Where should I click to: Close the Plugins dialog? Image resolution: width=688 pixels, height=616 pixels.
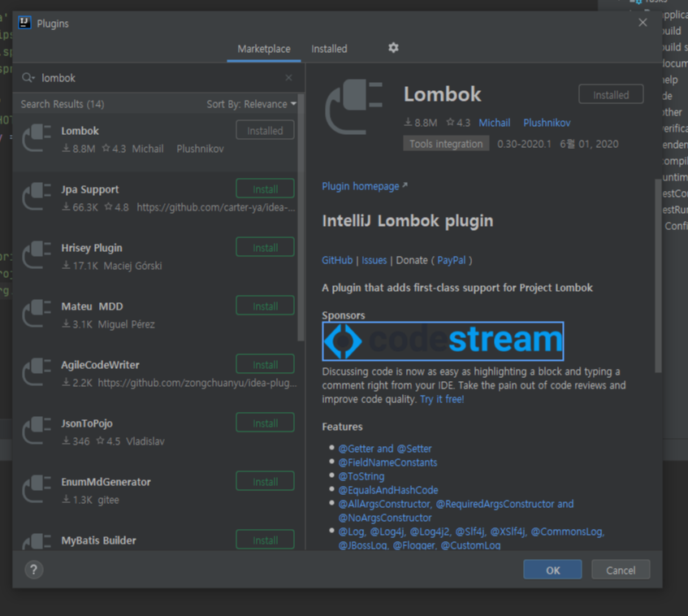pos(643,23)
